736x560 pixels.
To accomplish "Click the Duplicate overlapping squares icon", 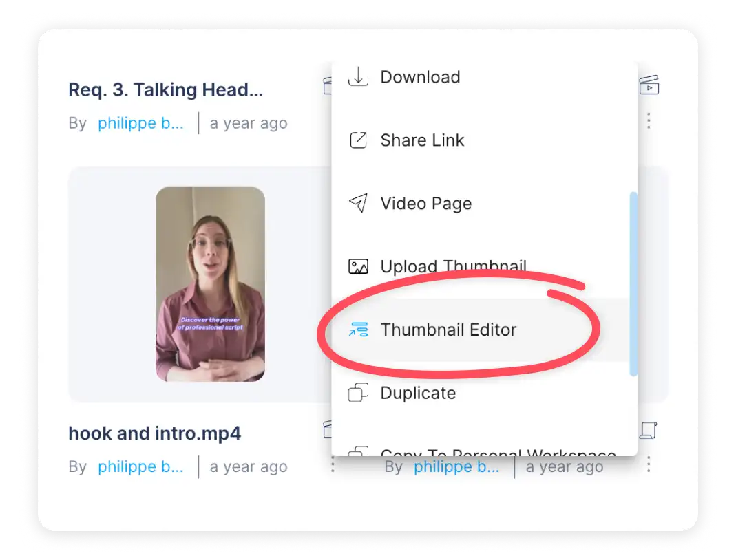I will [358, 393].
